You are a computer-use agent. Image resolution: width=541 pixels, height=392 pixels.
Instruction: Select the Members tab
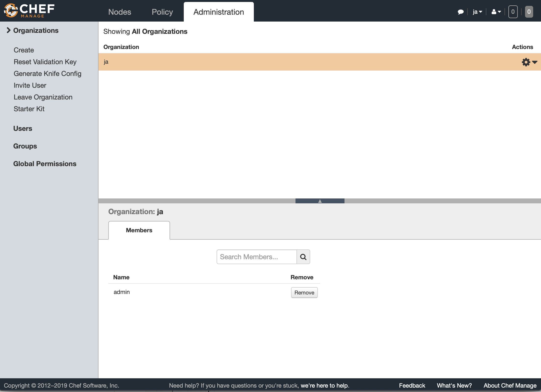(139, 230)
